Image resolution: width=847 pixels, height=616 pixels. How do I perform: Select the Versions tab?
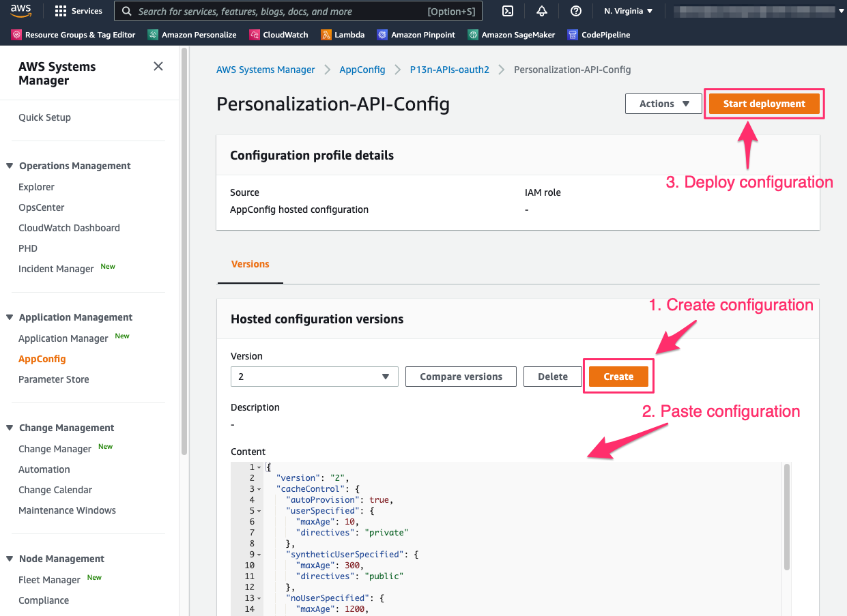(250, 264)
